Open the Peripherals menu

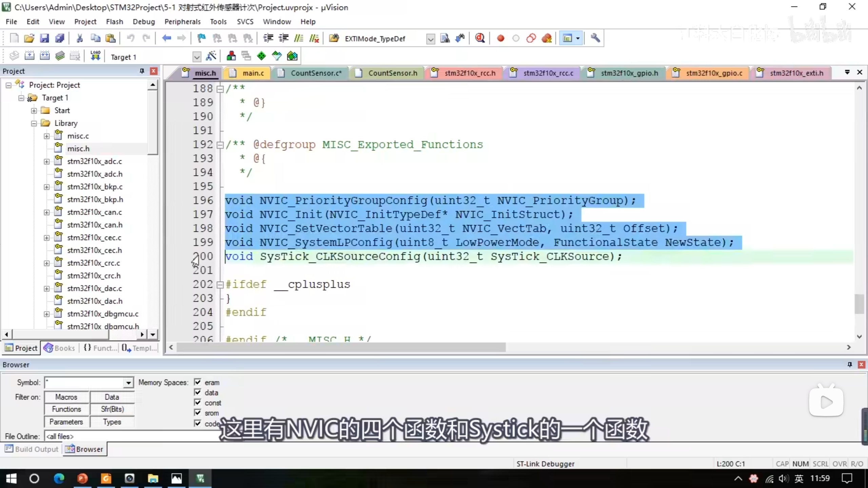(x=182, y=22)
